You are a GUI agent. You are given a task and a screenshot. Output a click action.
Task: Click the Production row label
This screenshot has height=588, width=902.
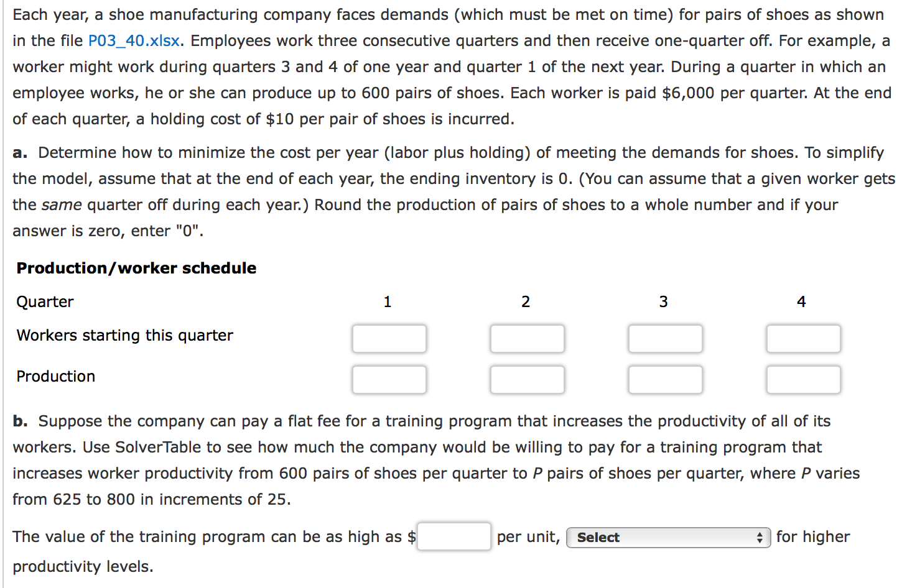click(55, 376)
